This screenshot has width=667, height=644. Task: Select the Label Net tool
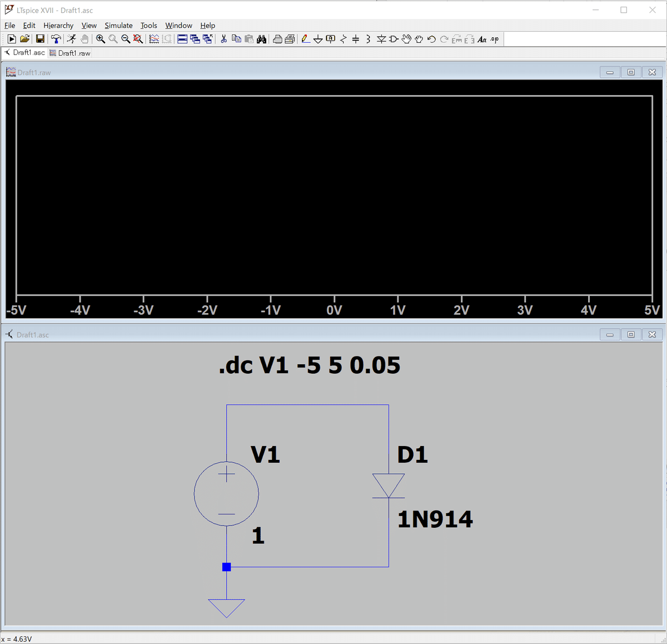[x=331, y=39]
